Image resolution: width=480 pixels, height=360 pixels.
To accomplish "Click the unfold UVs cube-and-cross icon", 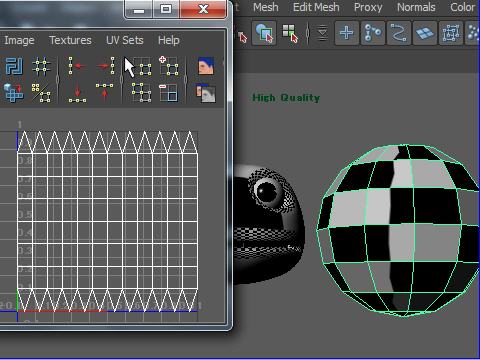I will click(x=14, y=93).
